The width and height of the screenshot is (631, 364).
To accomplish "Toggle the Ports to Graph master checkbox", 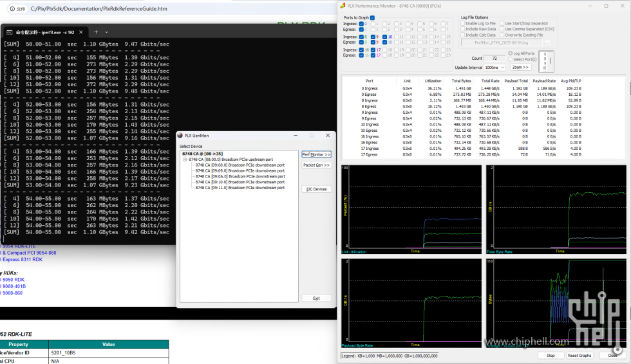I will click(x=372, y=17).
